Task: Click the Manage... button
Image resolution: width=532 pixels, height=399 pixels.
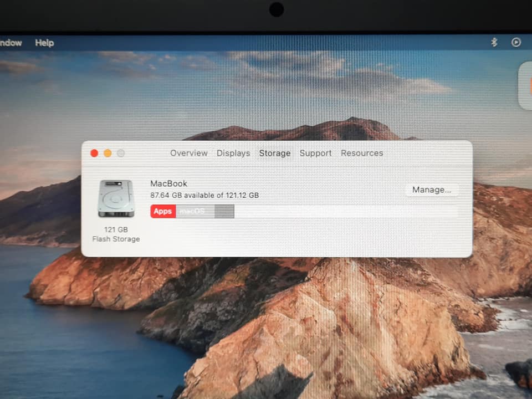Action: 432,190
